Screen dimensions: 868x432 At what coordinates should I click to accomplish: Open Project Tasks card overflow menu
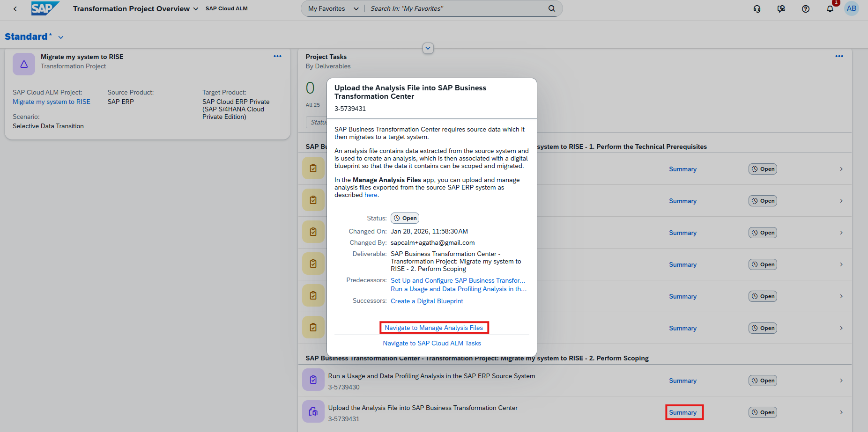click(x=838, y=56)
